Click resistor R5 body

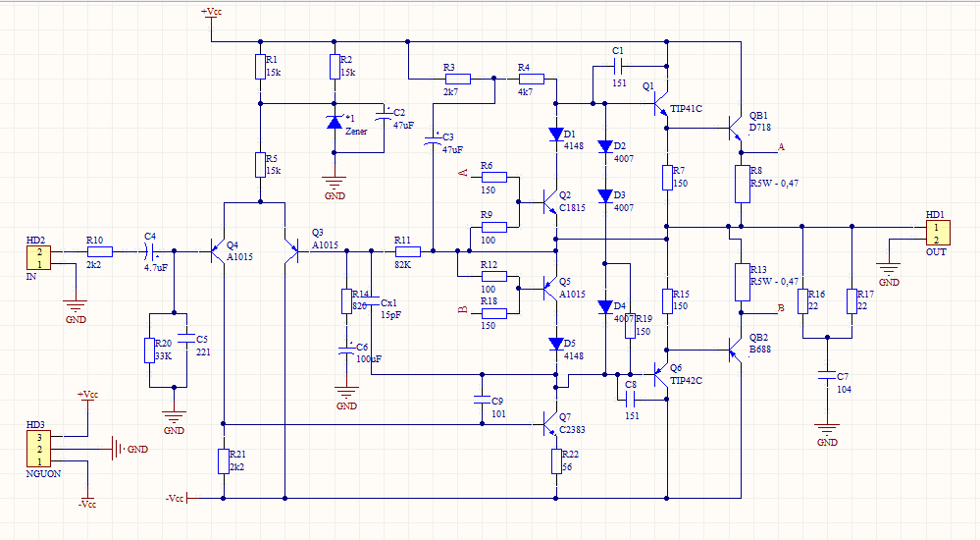[261, 165]
